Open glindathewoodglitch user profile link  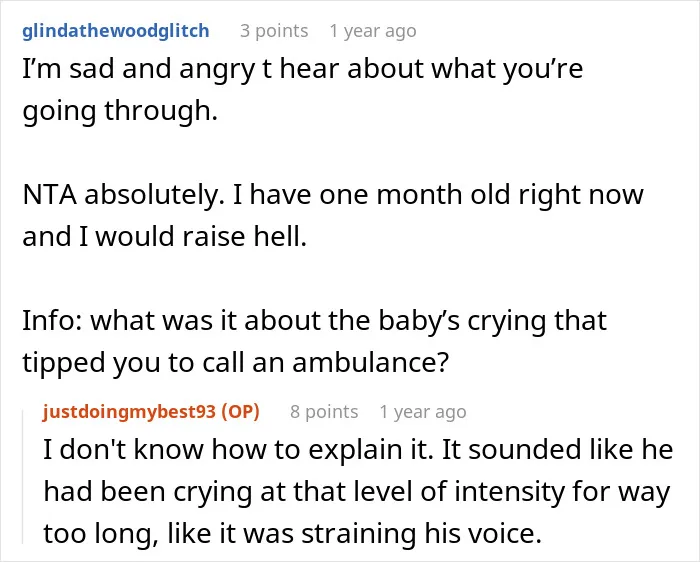[116, 31]
